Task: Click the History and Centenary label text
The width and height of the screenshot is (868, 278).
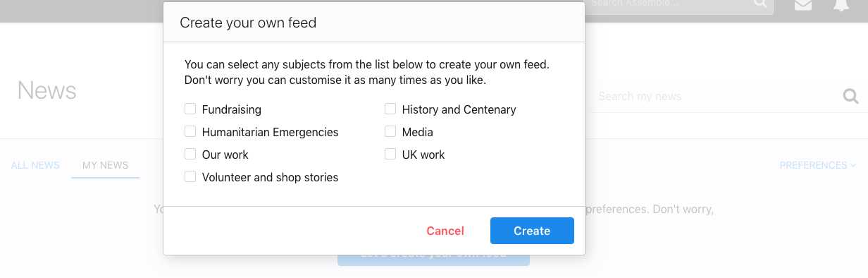Action: coord(459,109)
